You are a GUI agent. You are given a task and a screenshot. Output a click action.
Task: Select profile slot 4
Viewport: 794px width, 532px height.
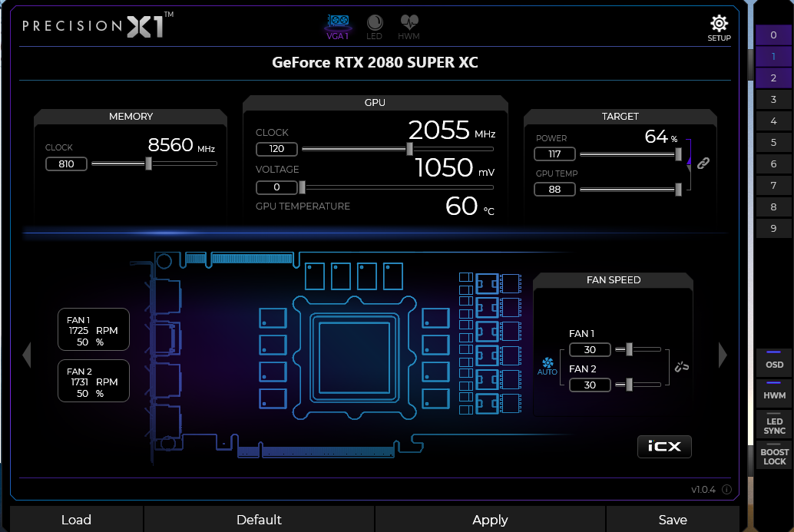coord(773,121)
